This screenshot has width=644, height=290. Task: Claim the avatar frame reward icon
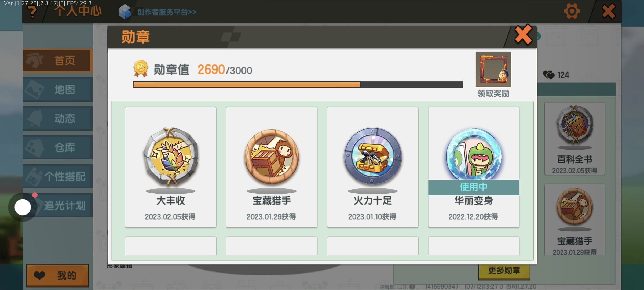[x=493, y=69]
